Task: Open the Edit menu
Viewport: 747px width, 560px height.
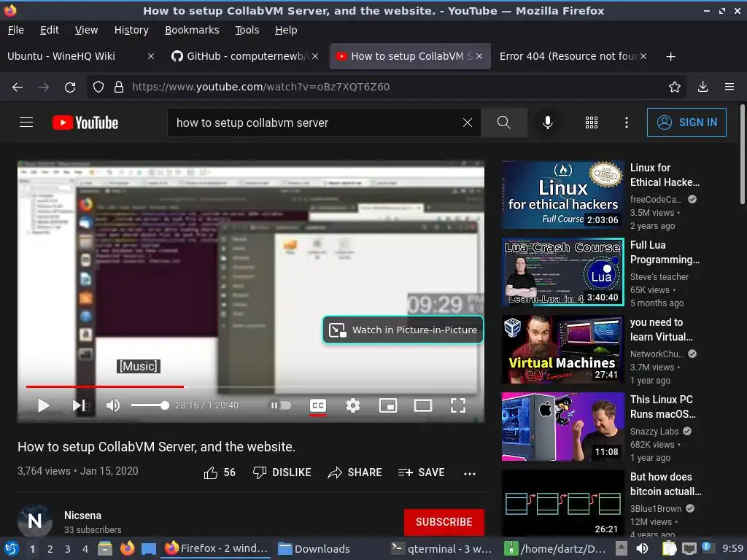Action: pyautogui.click(x=50, y=30)
